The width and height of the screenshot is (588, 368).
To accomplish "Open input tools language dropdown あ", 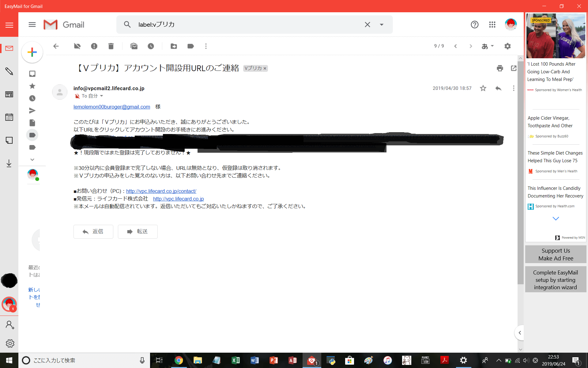I will [x=488, y=46].
